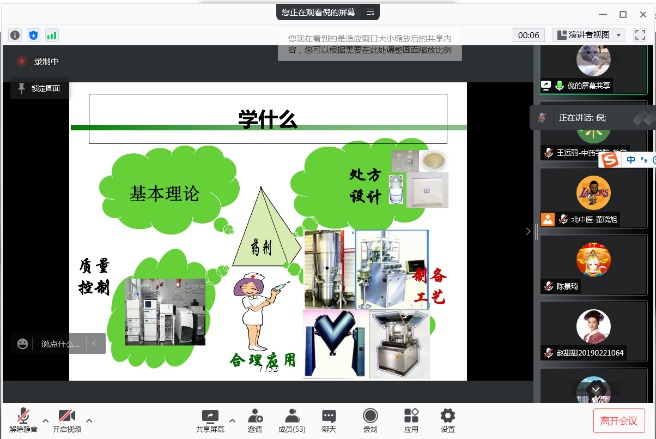This screenshot has height=439, width=656.
Task: Open the meeting settings gear
Action: [x=447, y=417]
